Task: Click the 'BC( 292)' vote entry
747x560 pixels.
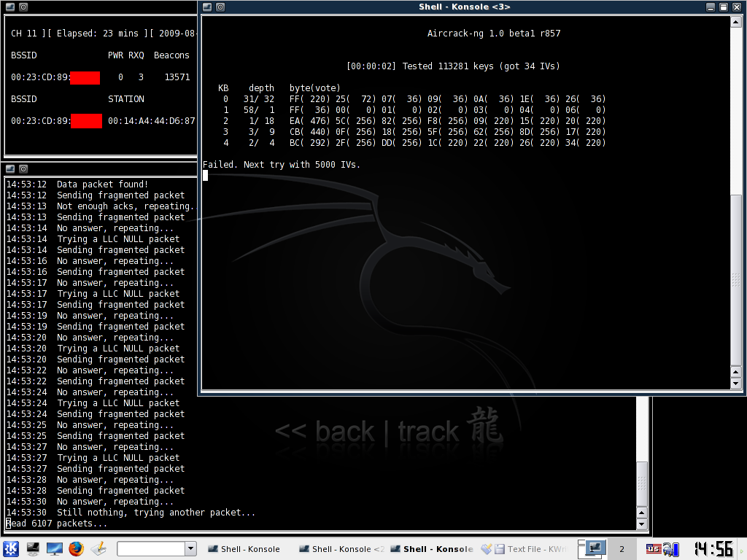Action: (309, 143)
